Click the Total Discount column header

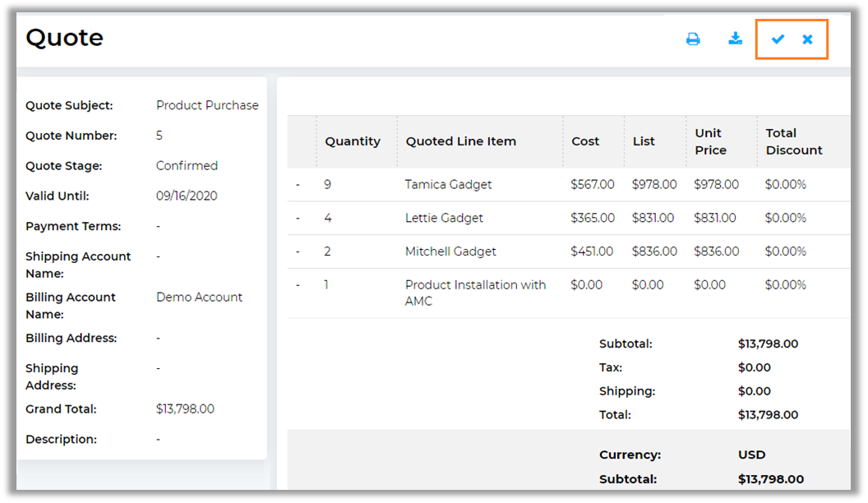(793, 141)
